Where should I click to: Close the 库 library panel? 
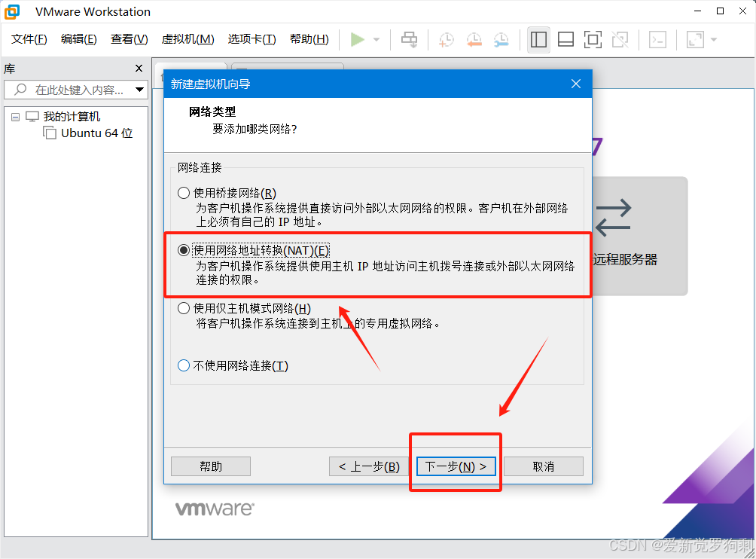139,69
